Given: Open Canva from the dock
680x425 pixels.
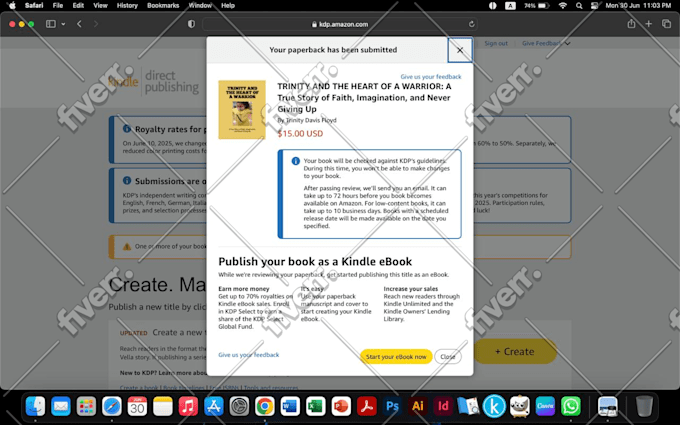Looking at the screenshot, I should click(545, 407).
